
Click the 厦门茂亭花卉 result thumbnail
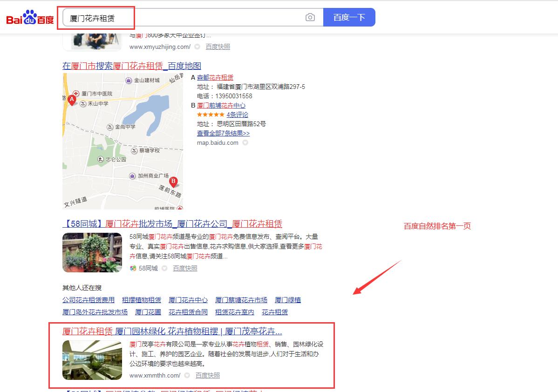[x=92, y=360]
